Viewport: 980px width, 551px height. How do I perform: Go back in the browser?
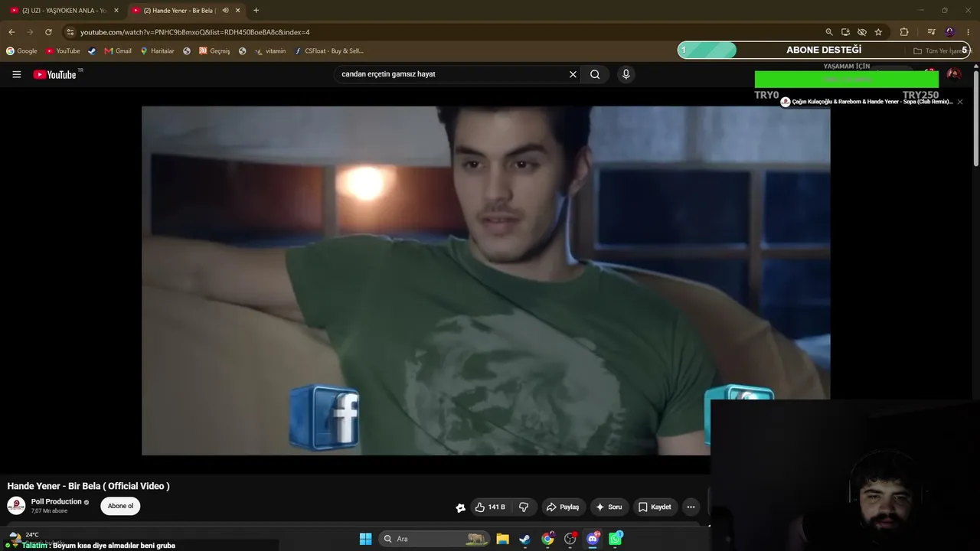click(x=11, y=32)
